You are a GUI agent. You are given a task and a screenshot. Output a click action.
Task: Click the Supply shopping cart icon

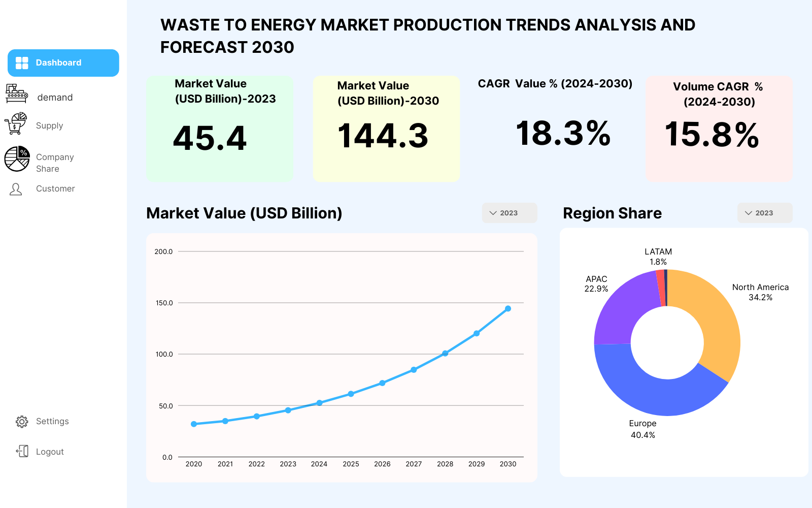(16, 123)
